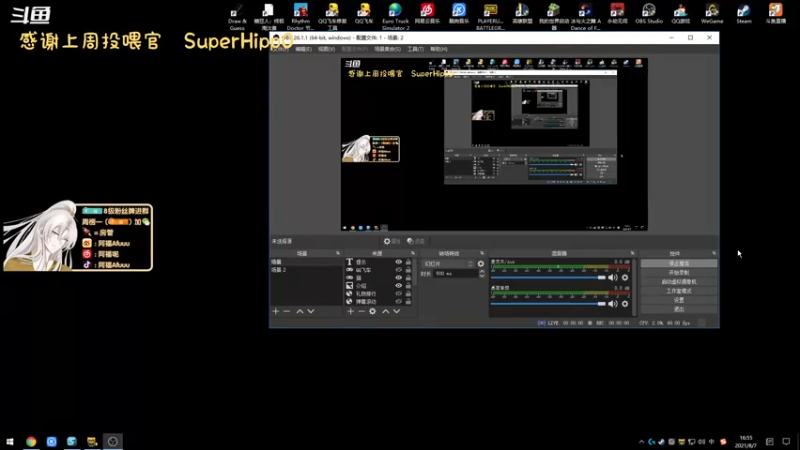
Task: Open Chrome from the taskbar
Action: [31, 442]
